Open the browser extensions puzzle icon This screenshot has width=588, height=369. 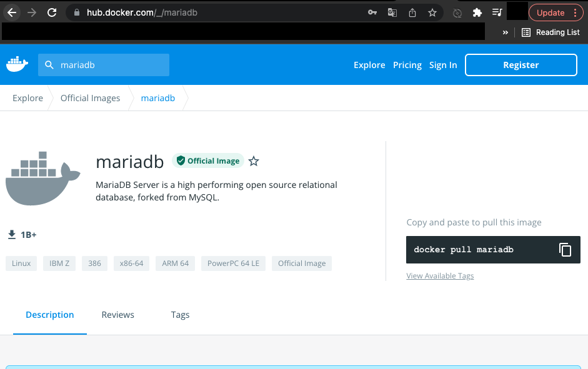(x=477, y=12)
